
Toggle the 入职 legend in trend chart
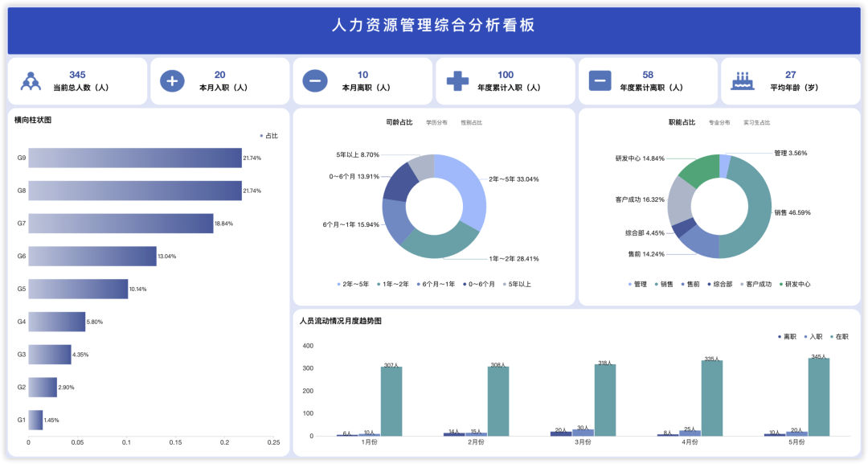pos(813,337)
